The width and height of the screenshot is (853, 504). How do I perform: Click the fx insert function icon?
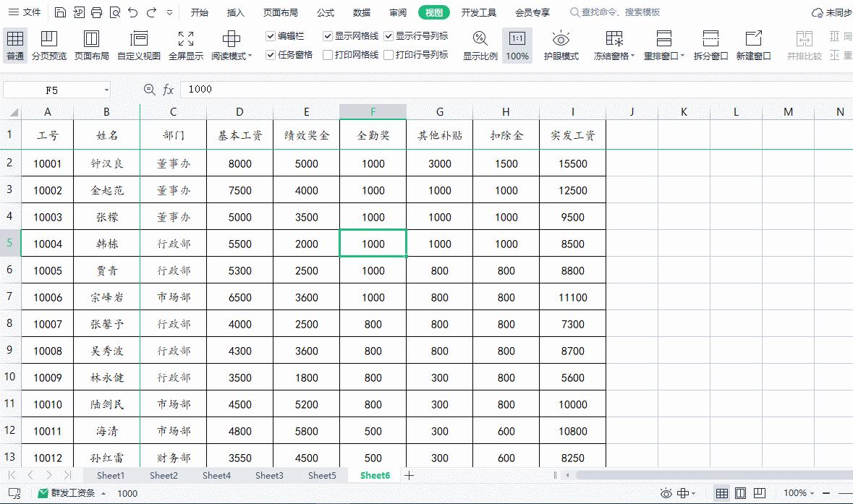click(169, 89)
